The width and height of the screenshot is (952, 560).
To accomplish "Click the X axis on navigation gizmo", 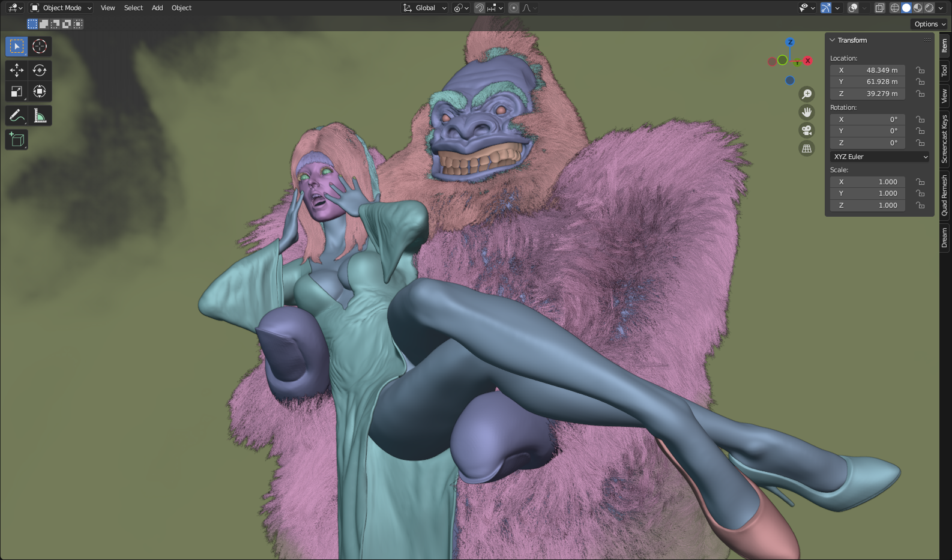I will [x=808, y=61].
